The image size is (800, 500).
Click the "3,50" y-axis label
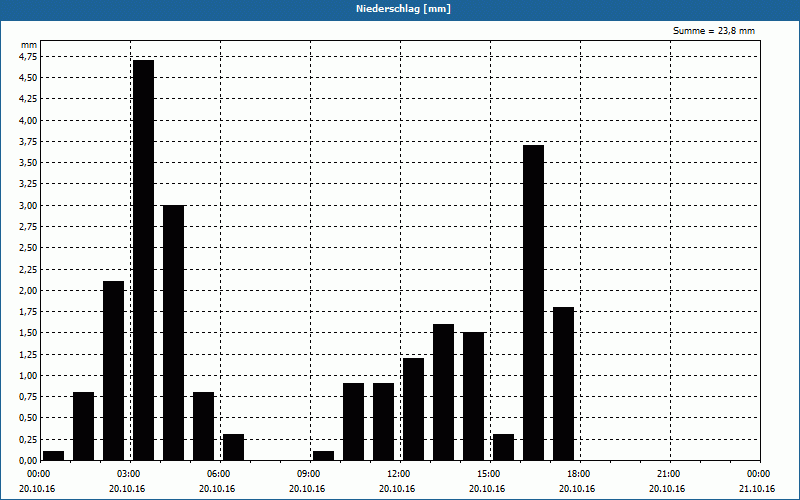(28, 163)
